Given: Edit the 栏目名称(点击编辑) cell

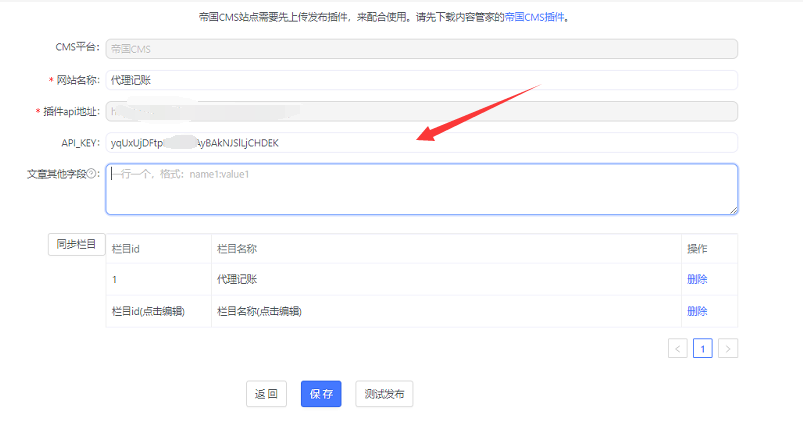Looking at the screenshot, I should [259, 311].
